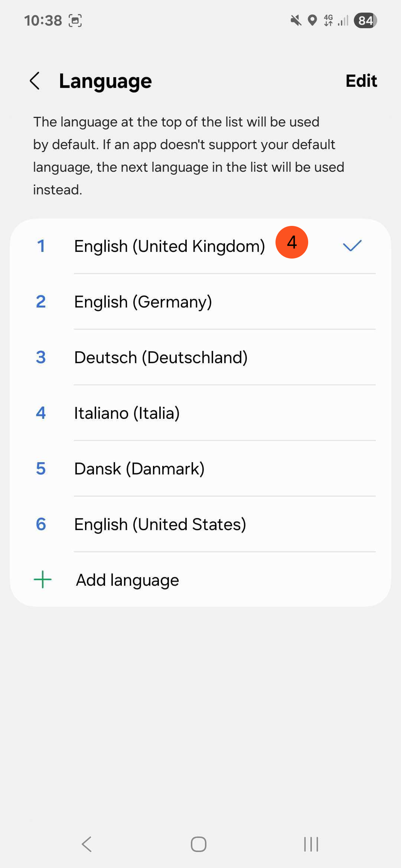Tap the mute icon in status bar
This screenshot has height=868, width=401.
tap(296, 20)
